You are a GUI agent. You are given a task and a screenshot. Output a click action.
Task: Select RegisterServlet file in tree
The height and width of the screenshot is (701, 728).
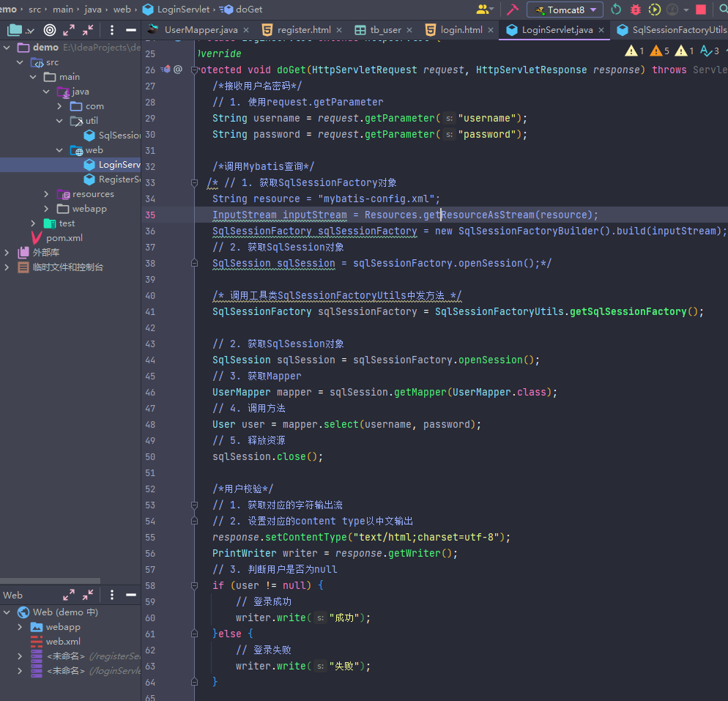(112, 179)
